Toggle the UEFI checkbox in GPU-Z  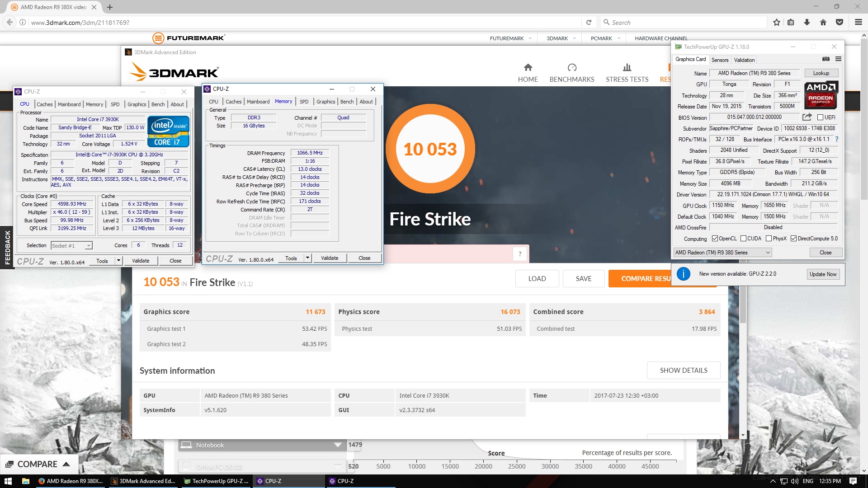click(x=820, y=117)
